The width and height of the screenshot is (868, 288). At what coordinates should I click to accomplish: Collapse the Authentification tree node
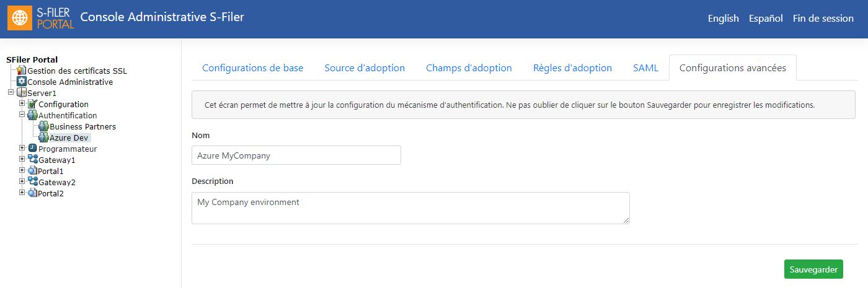(22, 115)
